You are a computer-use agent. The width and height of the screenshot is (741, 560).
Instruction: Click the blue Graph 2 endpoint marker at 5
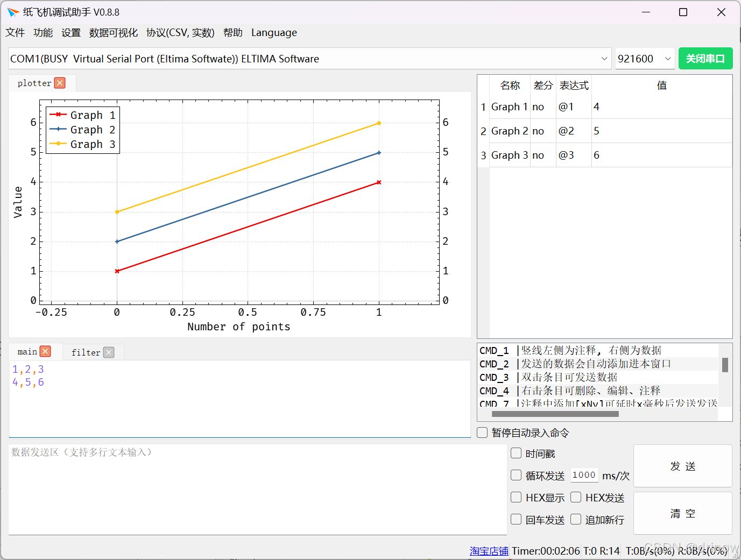coord(379,153)
